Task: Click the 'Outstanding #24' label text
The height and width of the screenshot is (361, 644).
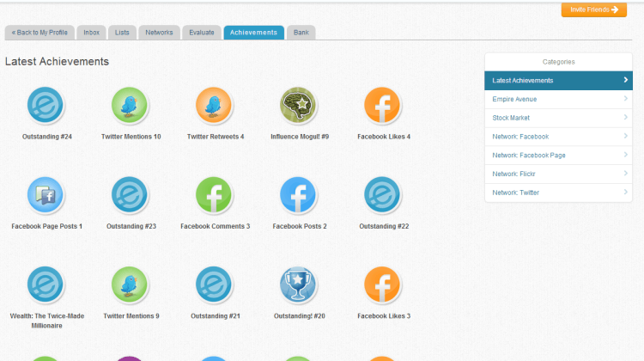Action: (47, 137)
